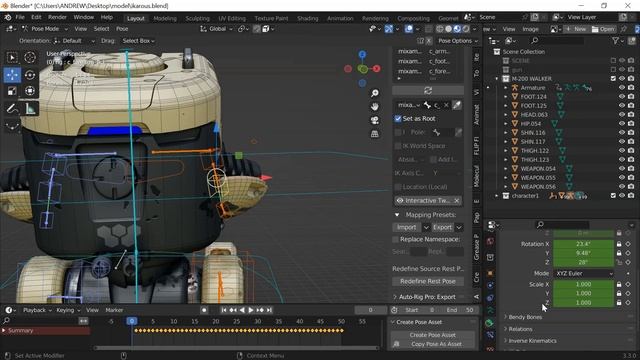This screenshot has width=640, height=360.
Task: Play the animation forward
Action: (251, 310)
